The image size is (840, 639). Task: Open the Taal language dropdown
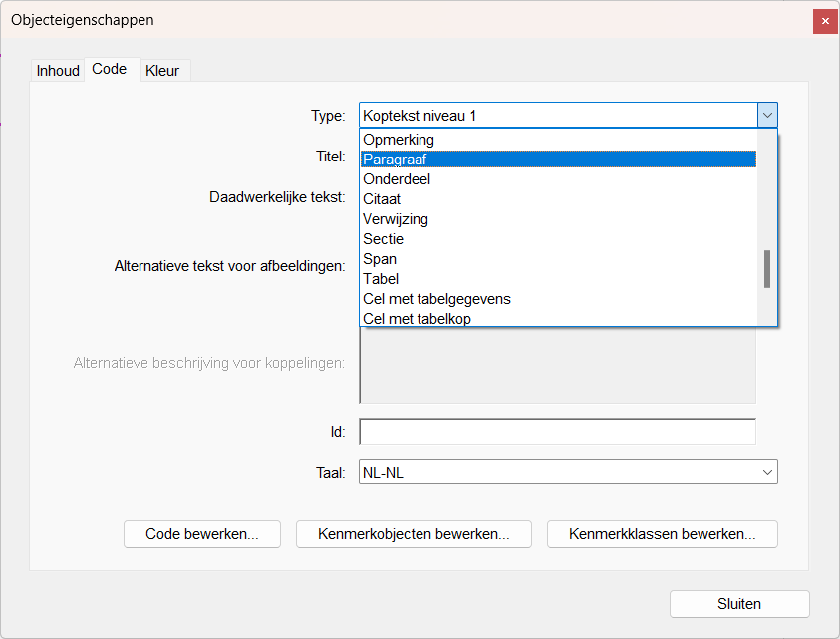click(568, 472)
